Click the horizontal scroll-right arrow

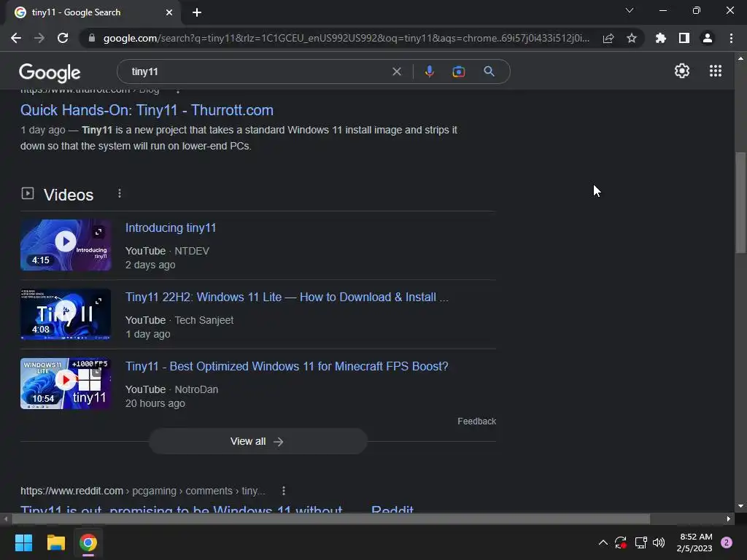point(729,518)
